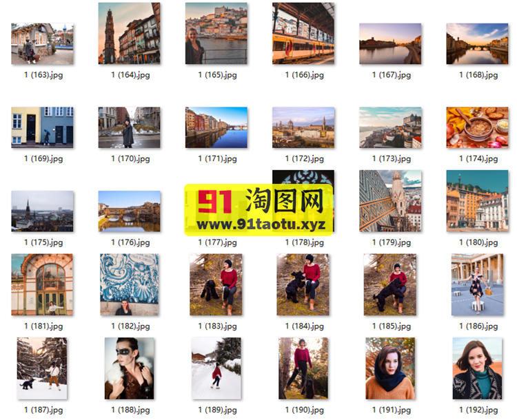Select the colorful doors thumbnail 1 (169).jpg
The height and width of the screenshot is (420, 517).
42,127
